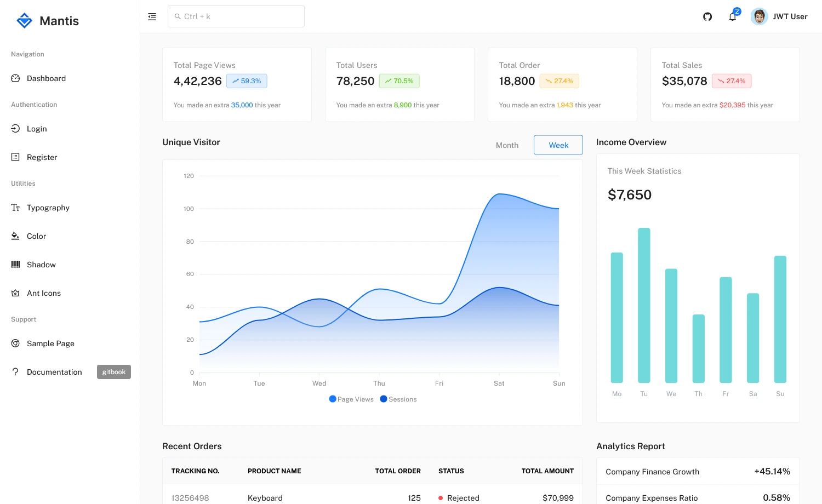Image resolution: width=822 pixels, height=504 pixels.
Task: Select the Shadow icon under Utilities
Action: (15, 265)
